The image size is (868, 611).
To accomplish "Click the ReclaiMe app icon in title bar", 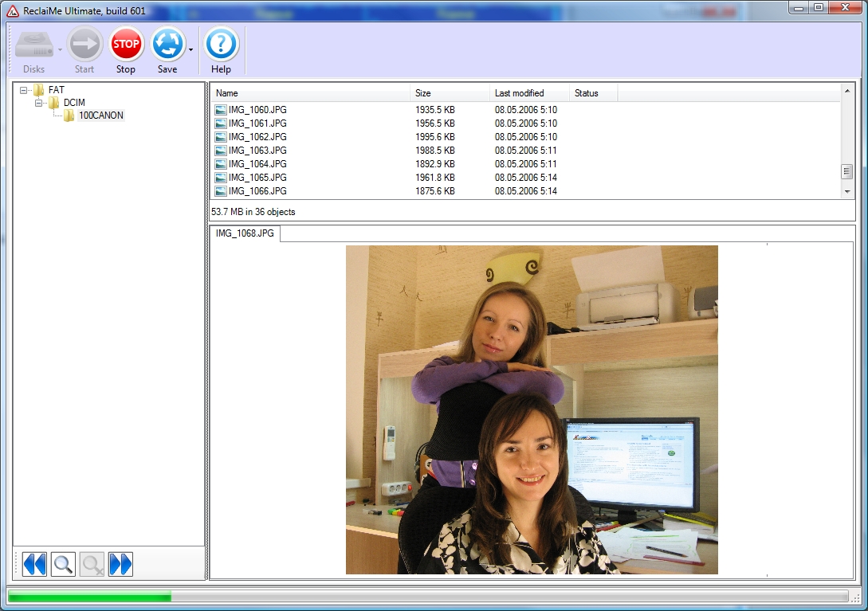I will 13,11.
